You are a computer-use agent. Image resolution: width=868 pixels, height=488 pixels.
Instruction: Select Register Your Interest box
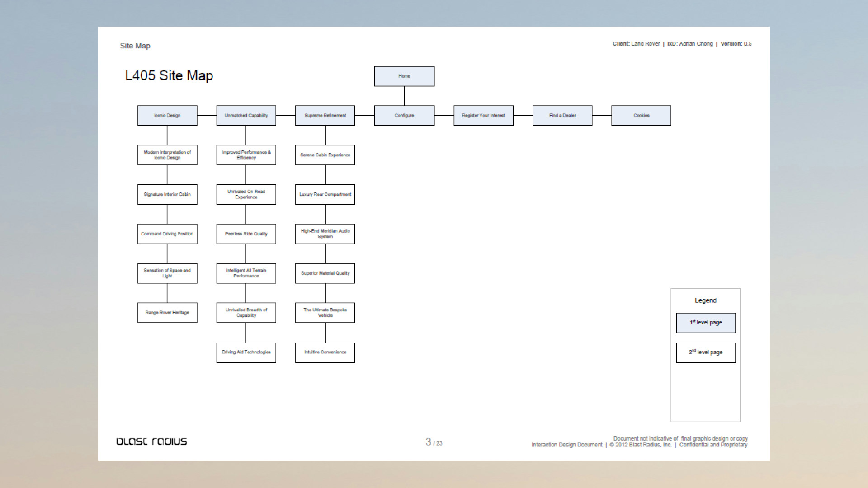click(483, 116)
